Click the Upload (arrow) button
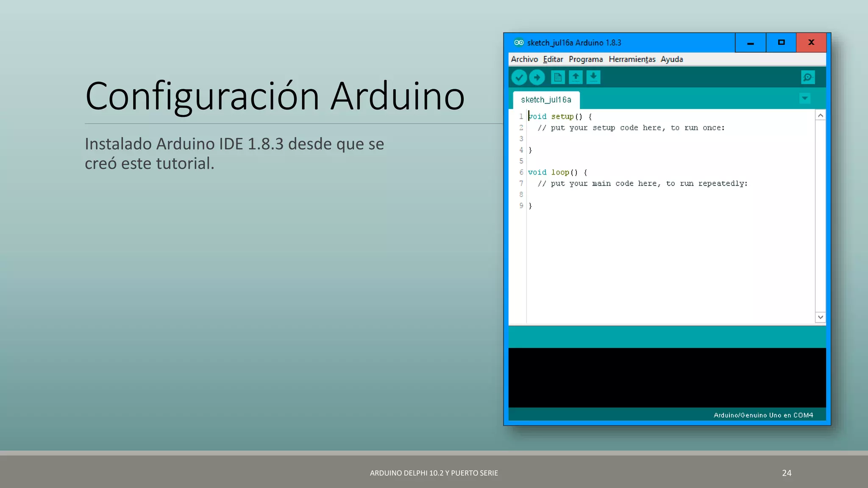Screen dimensions: 868x488 pos(537,77)
